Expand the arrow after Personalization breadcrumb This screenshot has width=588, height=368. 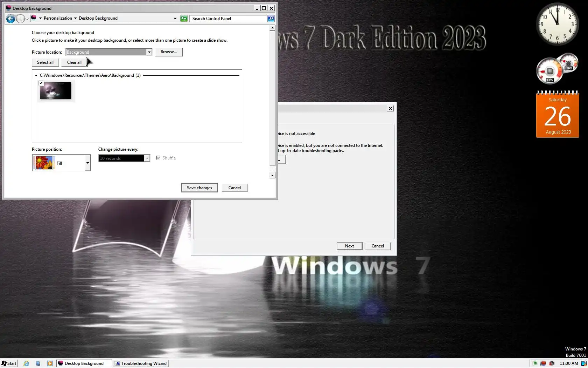[75, 18]
